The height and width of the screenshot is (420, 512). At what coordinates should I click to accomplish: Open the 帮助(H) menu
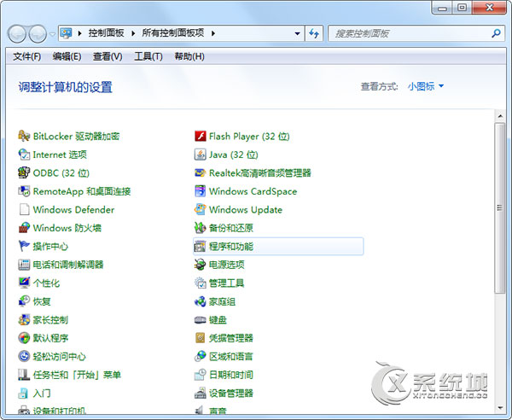(x=189, y=56)
